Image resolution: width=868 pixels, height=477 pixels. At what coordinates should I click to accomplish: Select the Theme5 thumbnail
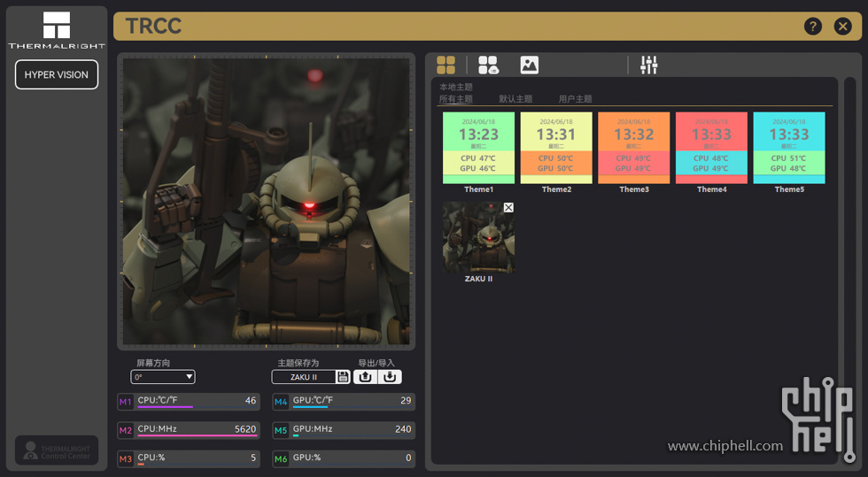pyautogui.click(x=789, y=148)
